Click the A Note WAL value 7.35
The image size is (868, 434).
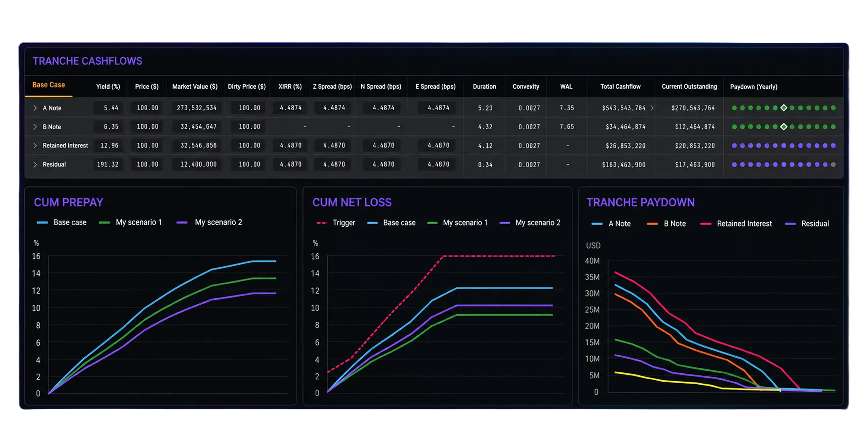tap(567, 108)
